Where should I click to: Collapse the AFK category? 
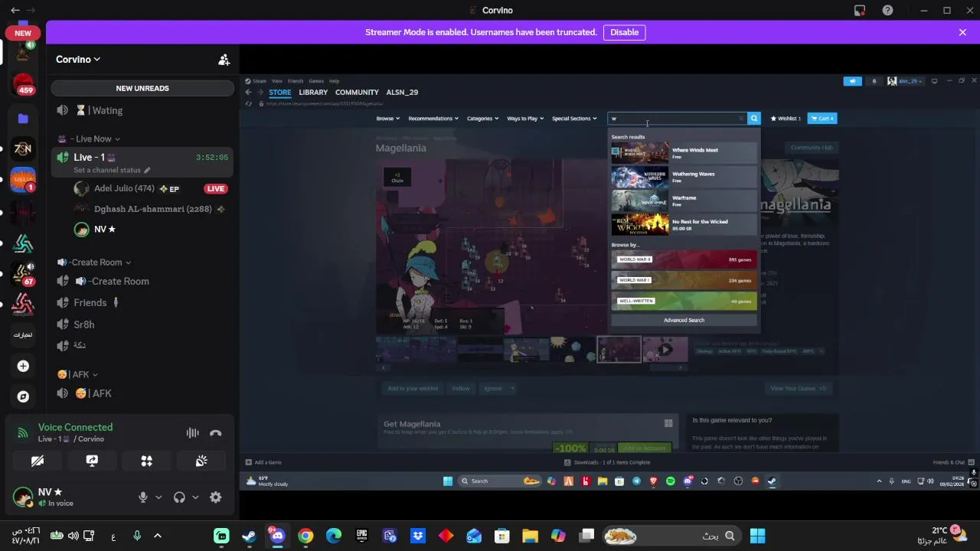click(x=77, y=374)
